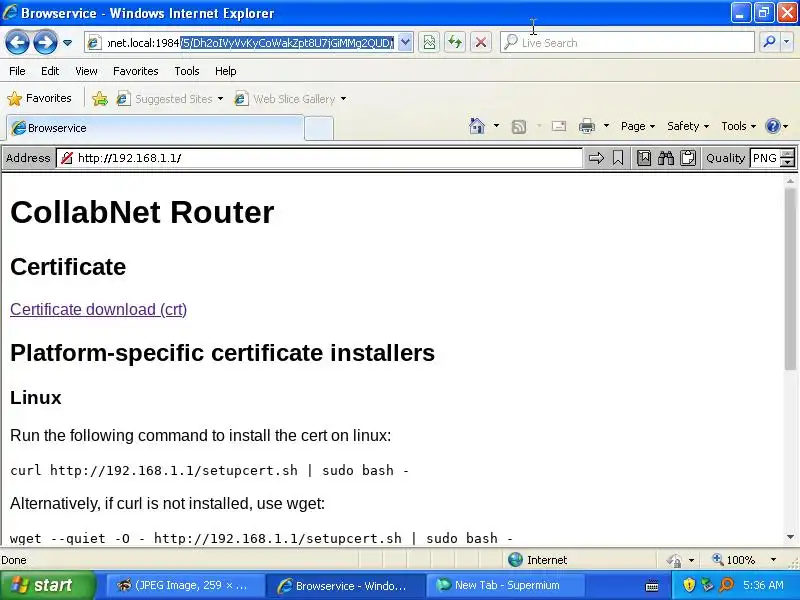Stop loading with the red X icon
The width and height of the screenshot is (800, 600).
481,43
